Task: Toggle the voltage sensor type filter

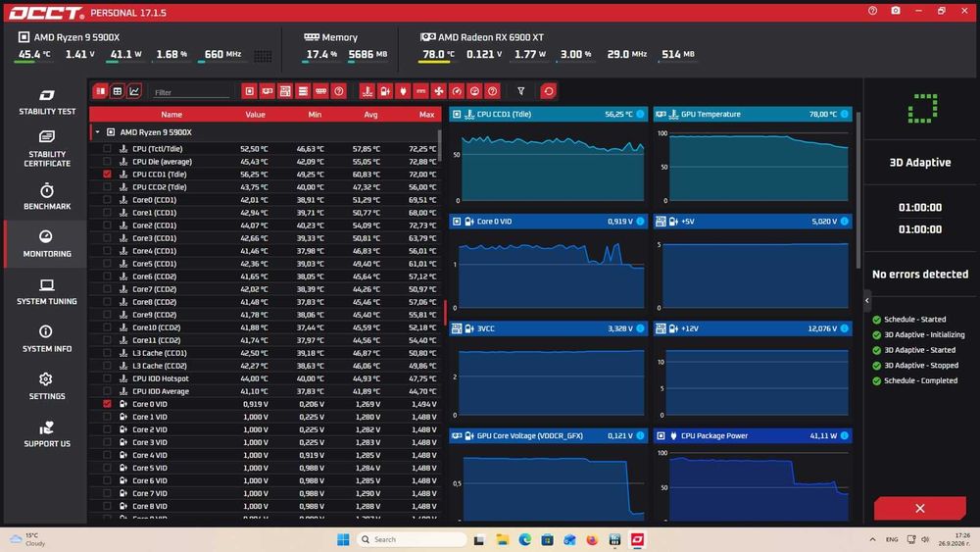Action: pos(385,91)
